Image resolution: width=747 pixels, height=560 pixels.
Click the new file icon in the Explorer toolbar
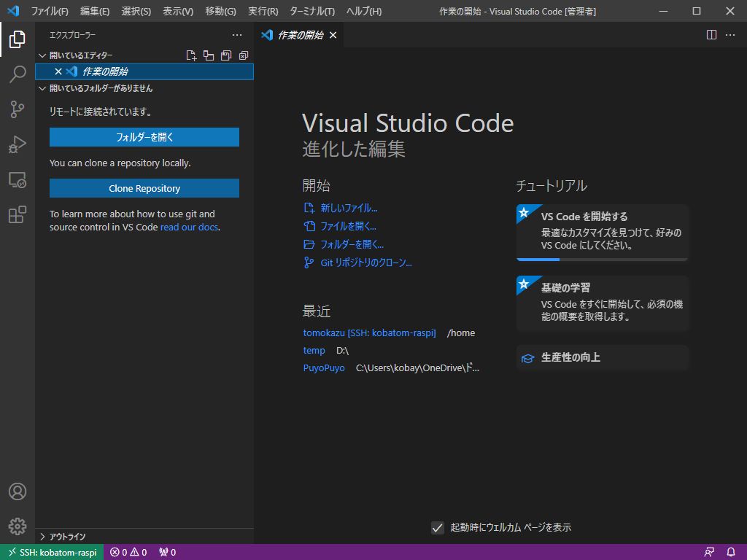191,55
